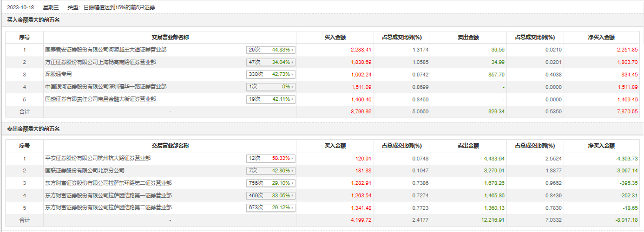This screenshot has height=232, width=644.
Task: Click the 卖出金额最大的前五名 section heading
Action: 33,129
